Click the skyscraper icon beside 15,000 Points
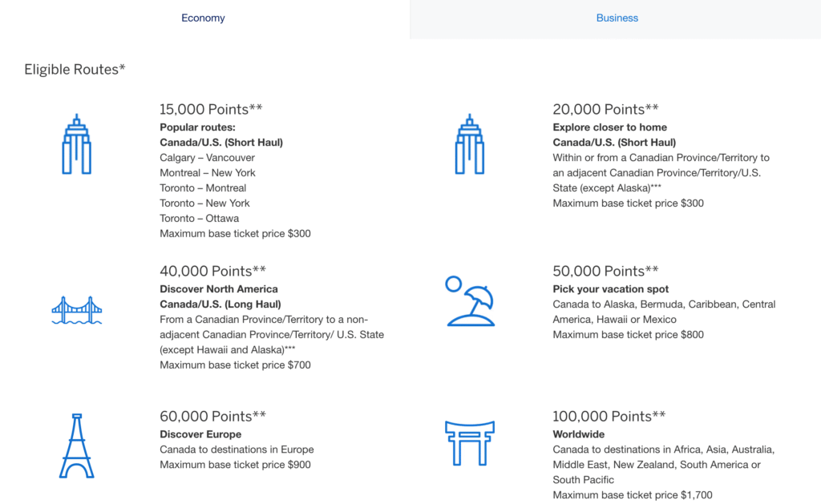 (x=76, y=143)
